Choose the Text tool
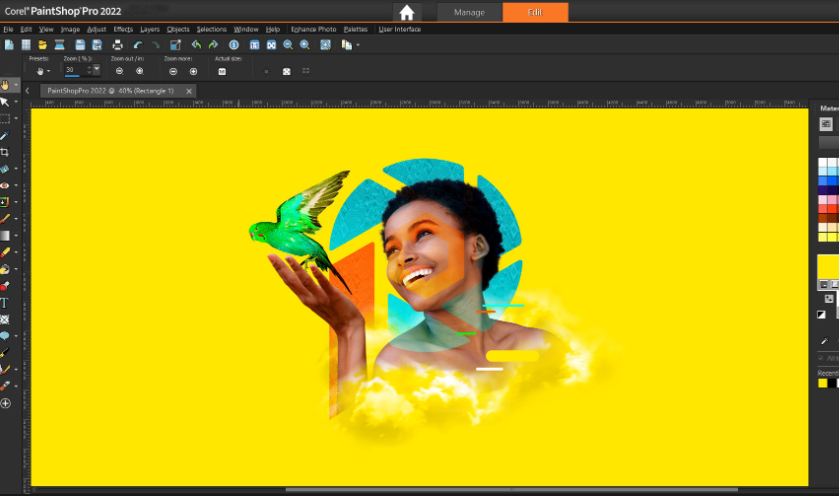Viewport: 839px width, 497px height. pos(5,302)
